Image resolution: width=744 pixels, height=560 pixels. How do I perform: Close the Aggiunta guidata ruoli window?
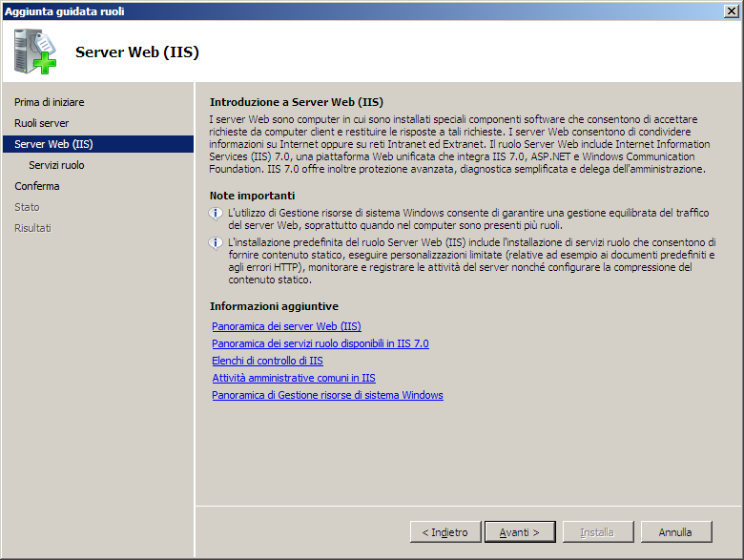732,10
